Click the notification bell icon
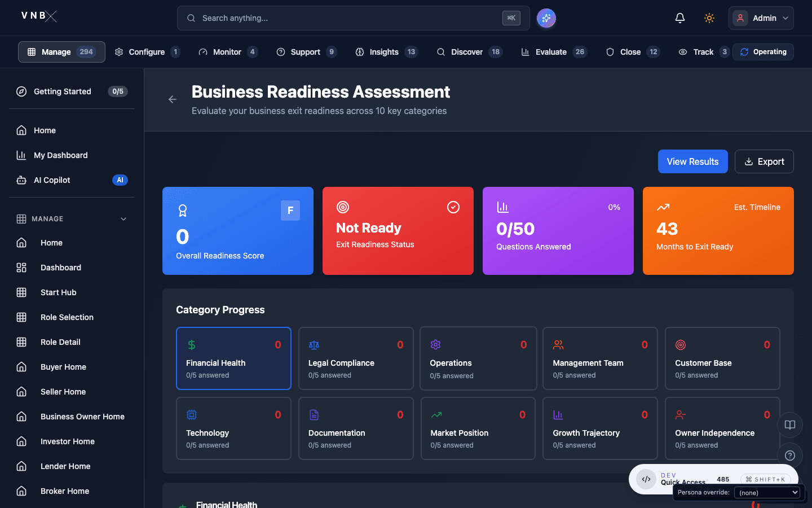Image resolution: width=812 pixels, height=508 pixels. [x=680, y=17]
